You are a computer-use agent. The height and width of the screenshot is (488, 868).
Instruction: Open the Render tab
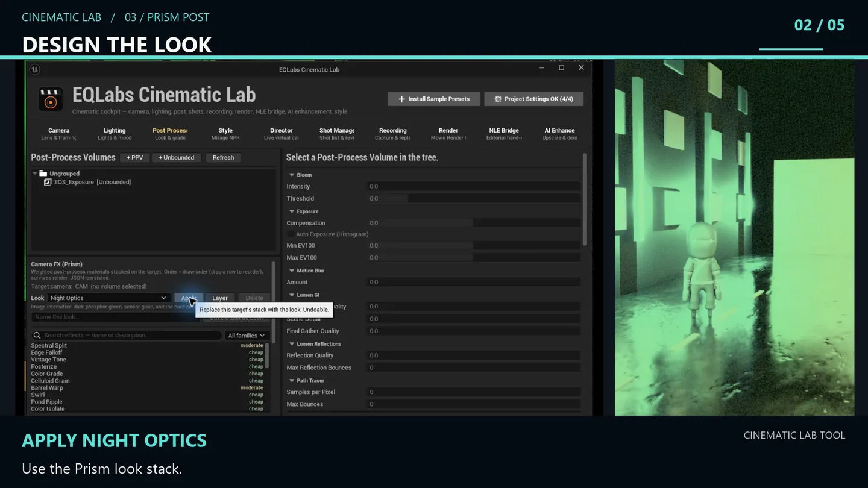point(448,134)
